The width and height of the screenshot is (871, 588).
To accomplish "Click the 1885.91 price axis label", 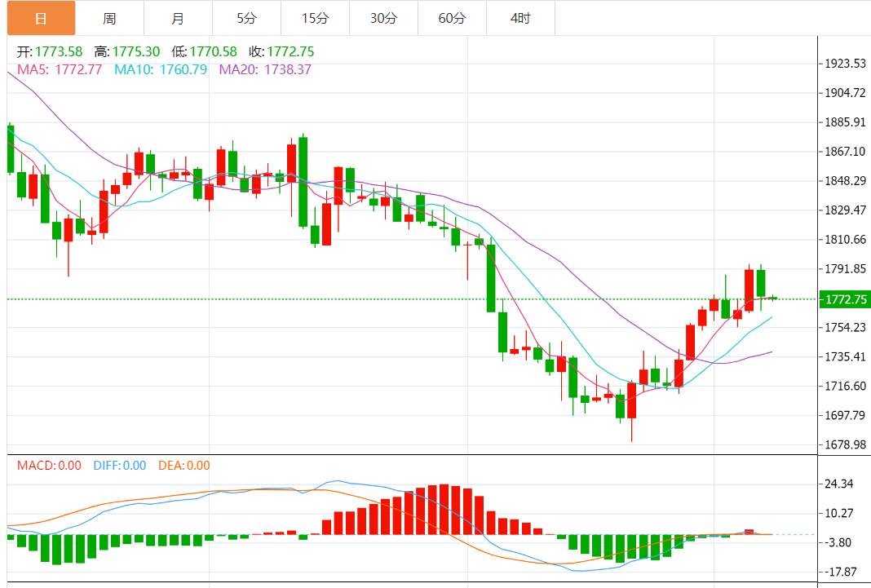I will pos(845,122).
